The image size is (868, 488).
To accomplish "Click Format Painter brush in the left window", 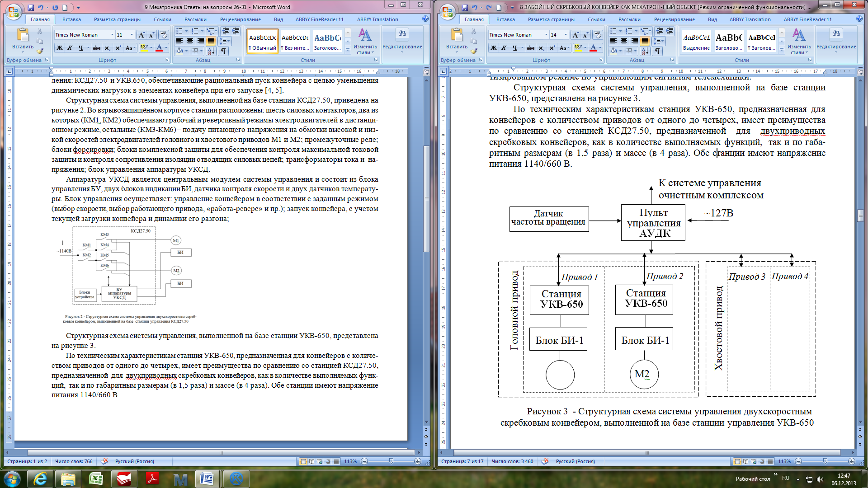I will click(x=40, y=51).
